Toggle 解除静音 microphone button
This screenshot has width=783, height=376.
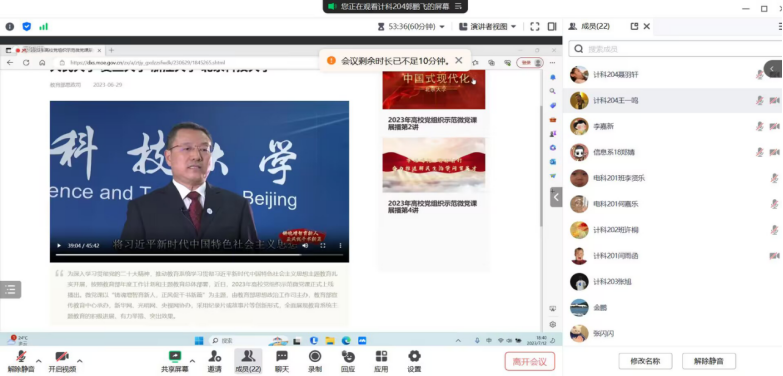[x=21, y=362]
